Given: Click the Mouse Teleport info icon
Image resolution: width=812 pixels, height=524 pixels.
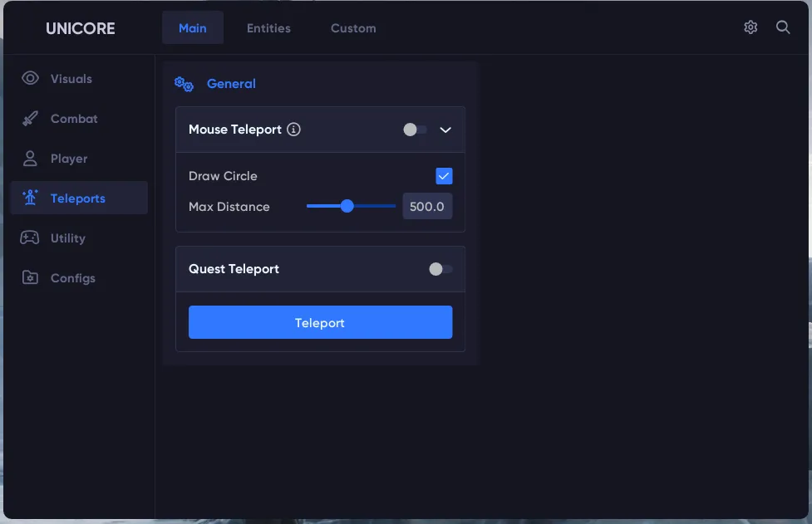Looking at the screenshot, I should coord(293,130).
